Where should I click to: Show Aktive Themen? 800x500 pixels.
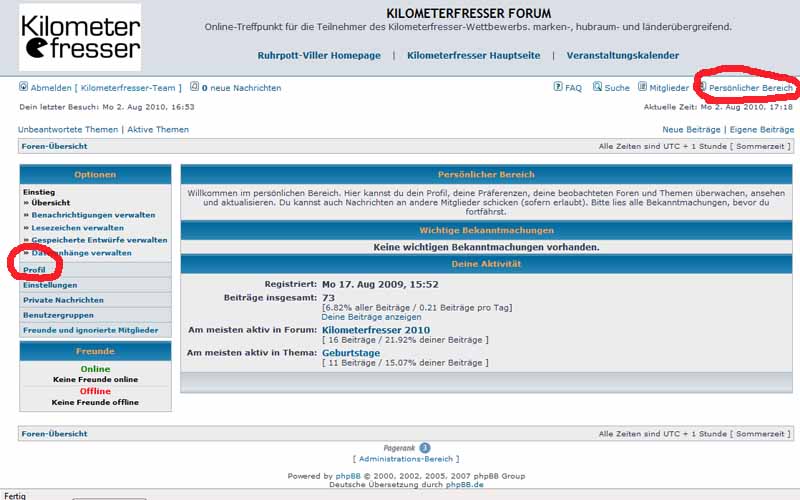tap(158, 130)
